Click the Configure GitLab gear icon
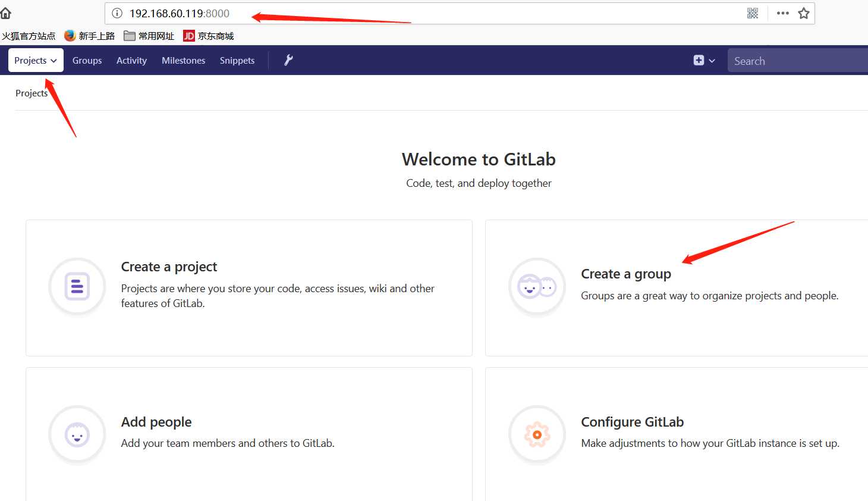The image size is (868, 501). click(537, 434)
